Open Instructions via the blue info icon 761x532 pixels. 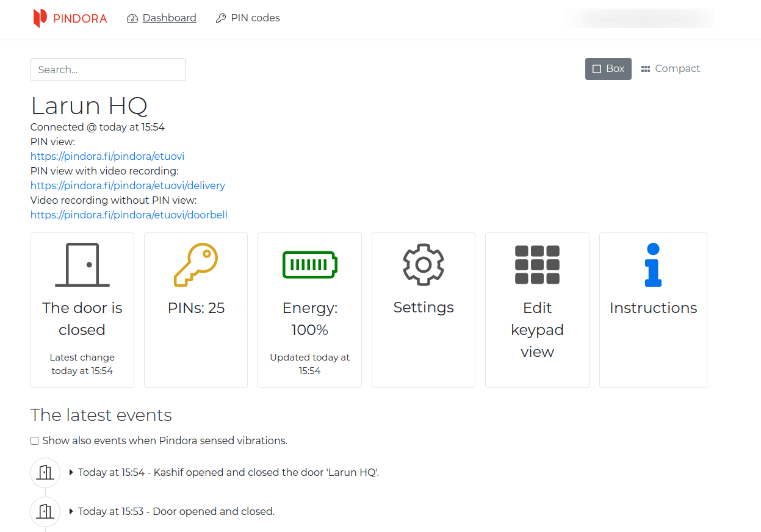652,264
